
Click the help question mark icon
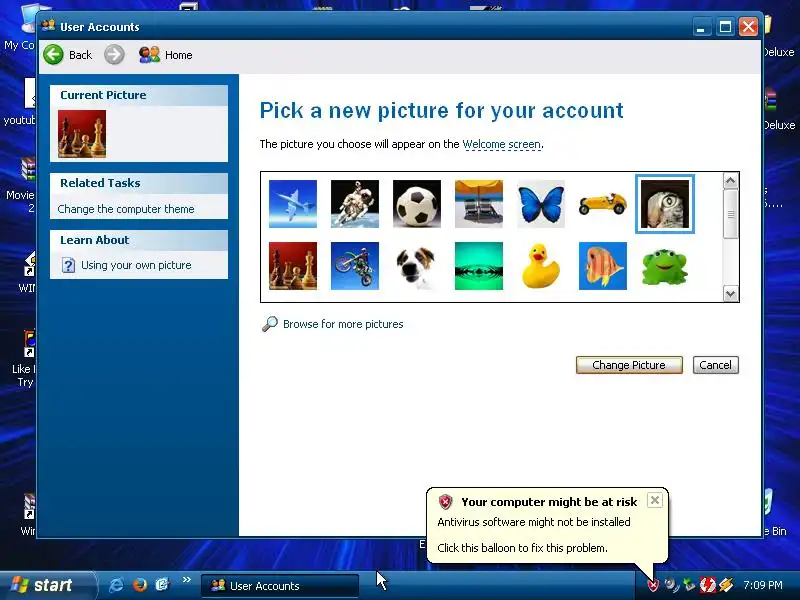[68, 265]
